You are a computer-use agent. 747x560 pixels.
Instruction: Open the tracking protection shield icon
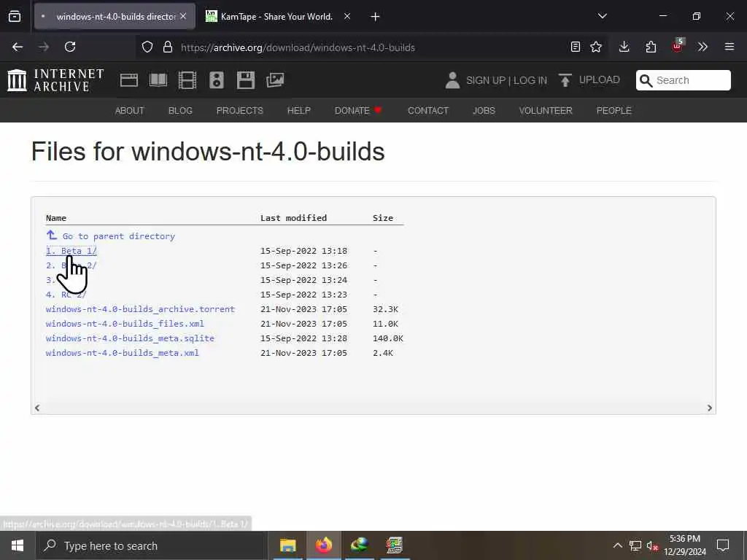(147, 47)
